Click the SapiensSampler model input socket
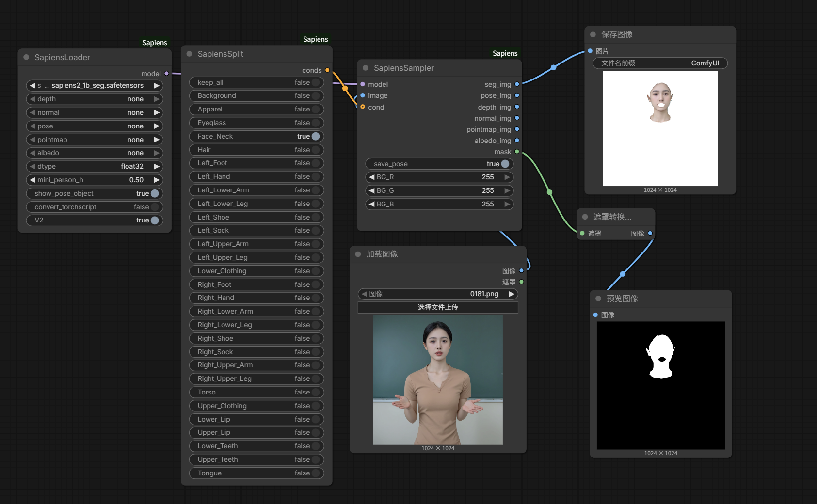The height and width of the screenshot is (504, 817). 363,84
